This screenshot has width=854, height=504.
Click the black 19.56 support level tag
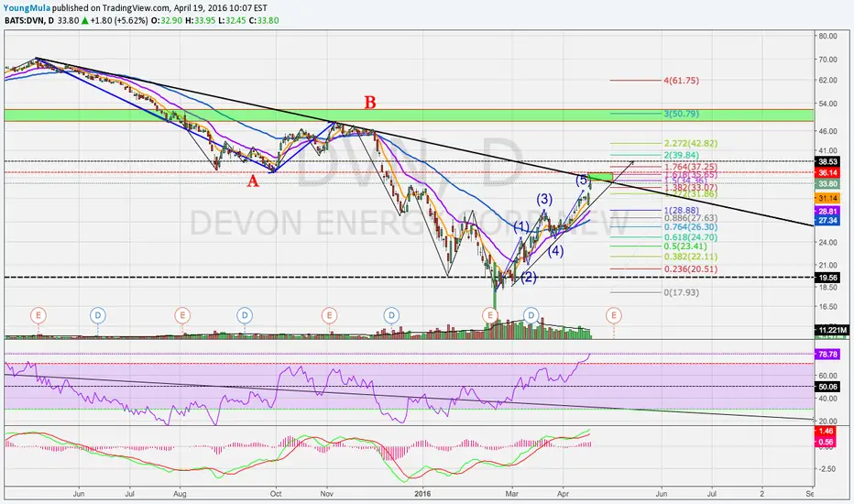coord(827,278)
